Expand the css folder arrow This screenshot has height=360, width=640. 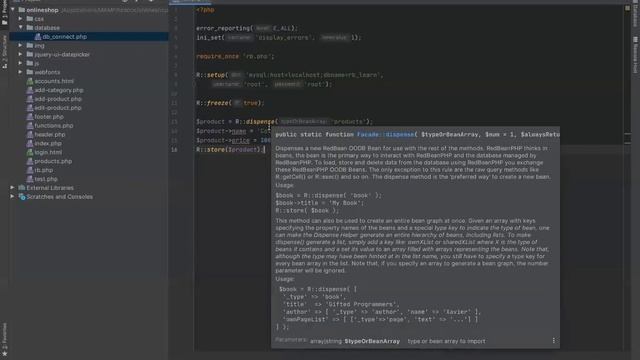pos(20,18)
